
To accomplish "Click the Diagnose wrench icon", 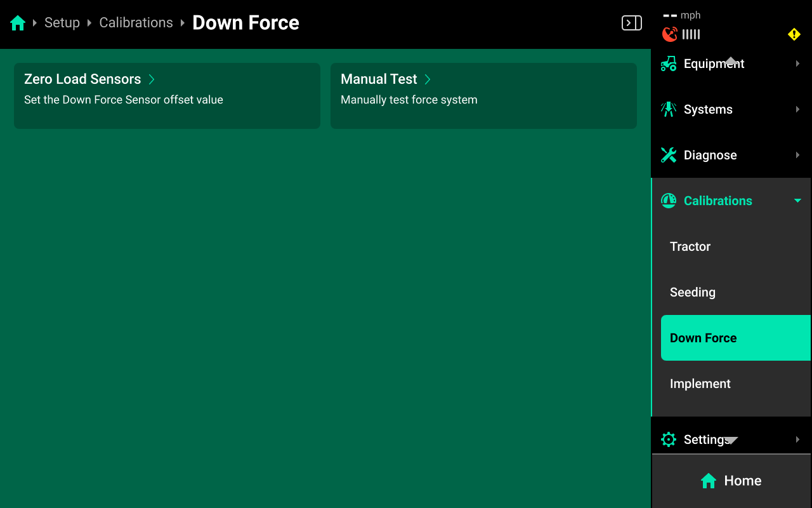I will click(x=669, y=155).
